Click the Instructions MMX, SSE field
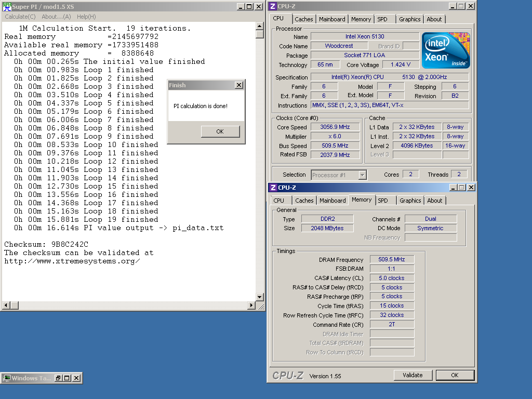Viewport: 532px width, 399px height. pyautogui.click(x=390, y=105)
